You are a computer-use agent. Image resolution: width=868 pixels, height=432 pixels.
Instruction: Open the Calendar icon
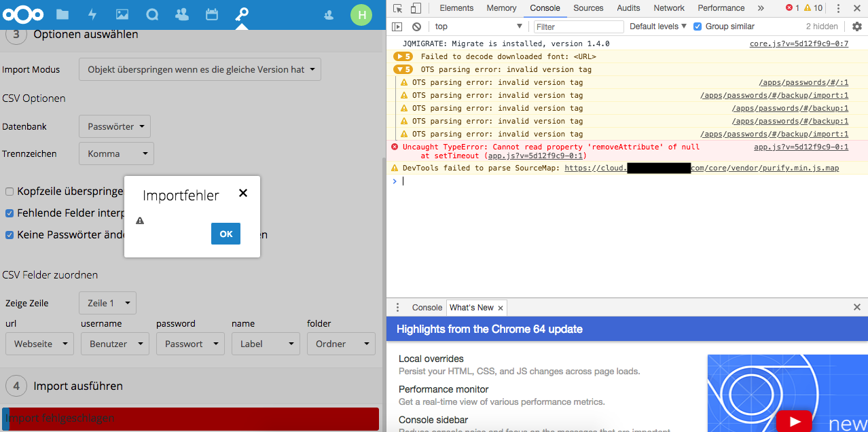click(x=211, y=14)
